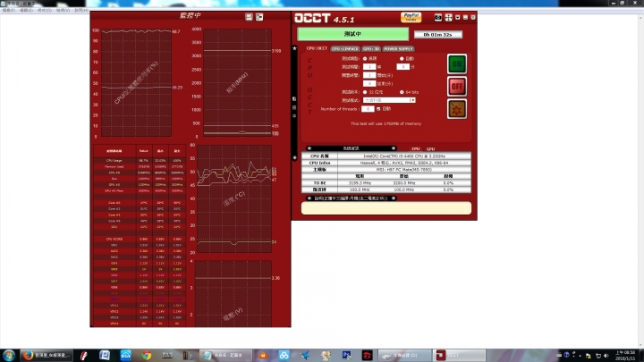Click the four-arrow move icon in OCCT title bar
The height and width of the screenshot is (362, 644).
click(448, 17)
